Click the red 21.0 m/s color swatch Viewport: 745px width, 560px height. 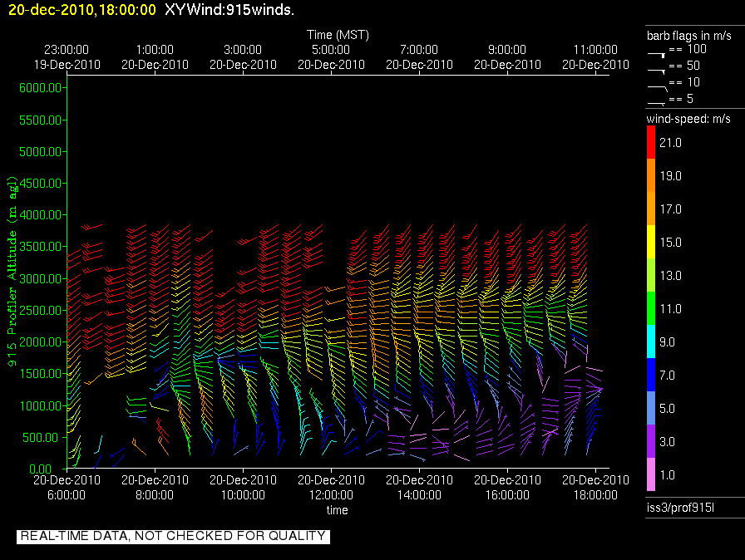pos(651,142)
